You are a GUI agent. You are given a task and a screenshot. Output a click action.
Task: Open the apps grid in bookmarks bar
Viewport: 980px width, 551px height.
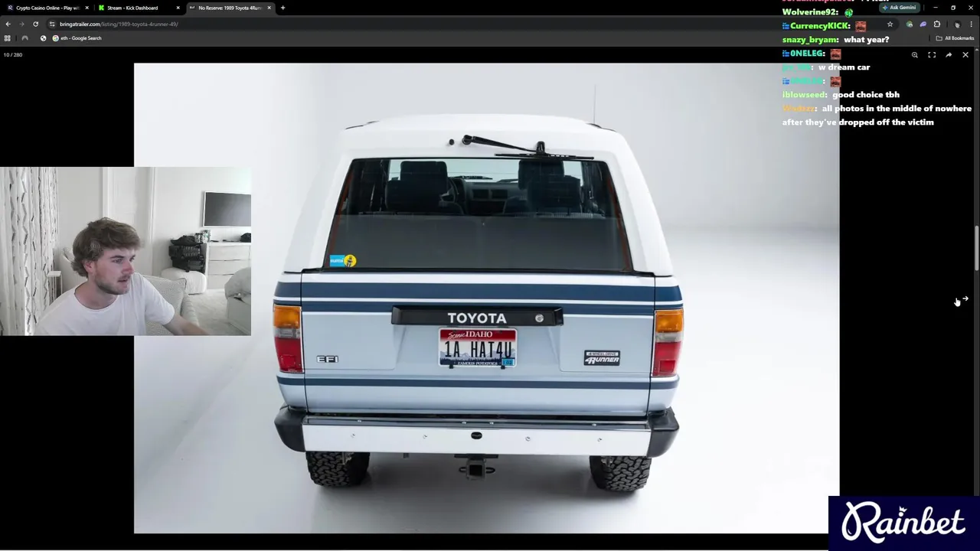[x=8, y=38]
